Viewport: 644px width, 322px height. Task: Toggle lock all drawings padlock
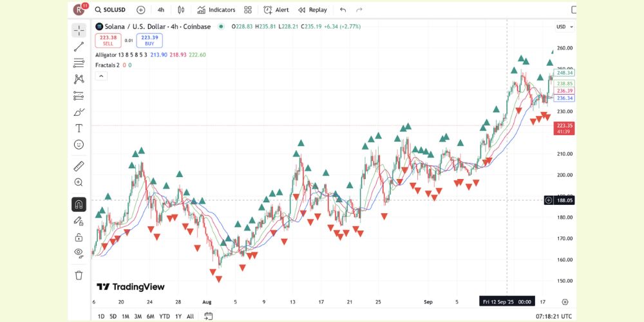click(x=79, y=237)
